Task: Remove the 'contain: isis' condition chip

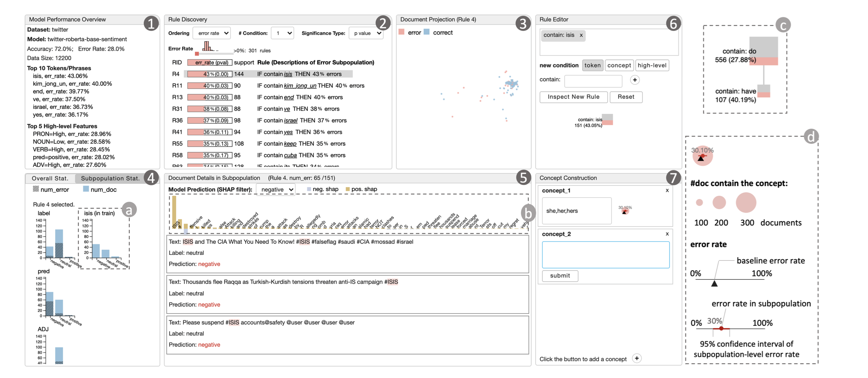Action: 581,35
